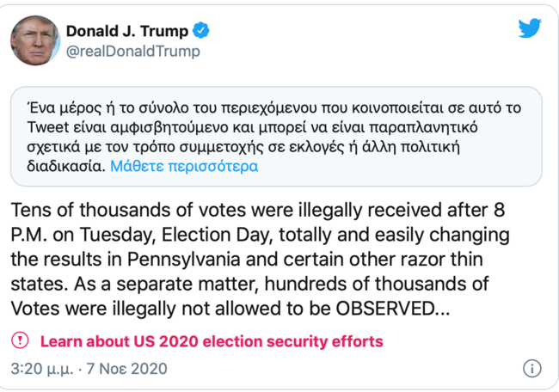Click the red exclamation warning icon

pos(20,340)
